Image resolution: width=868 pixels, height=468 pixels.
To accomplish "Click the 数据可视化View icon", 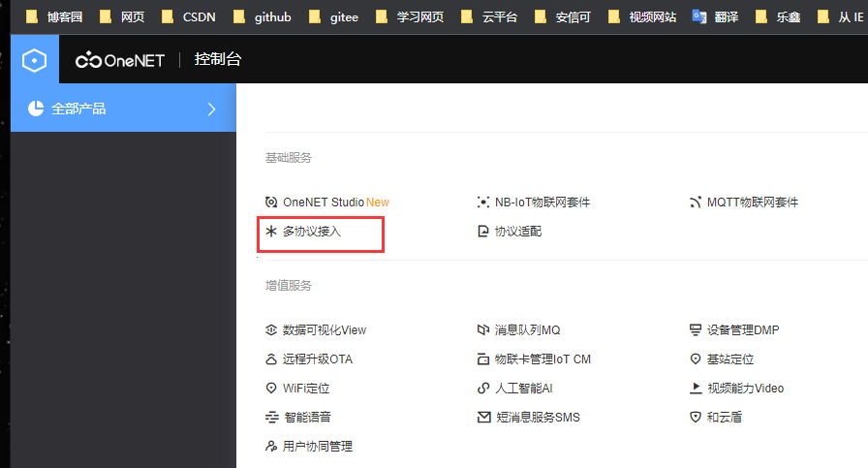I will click(270, 330).
